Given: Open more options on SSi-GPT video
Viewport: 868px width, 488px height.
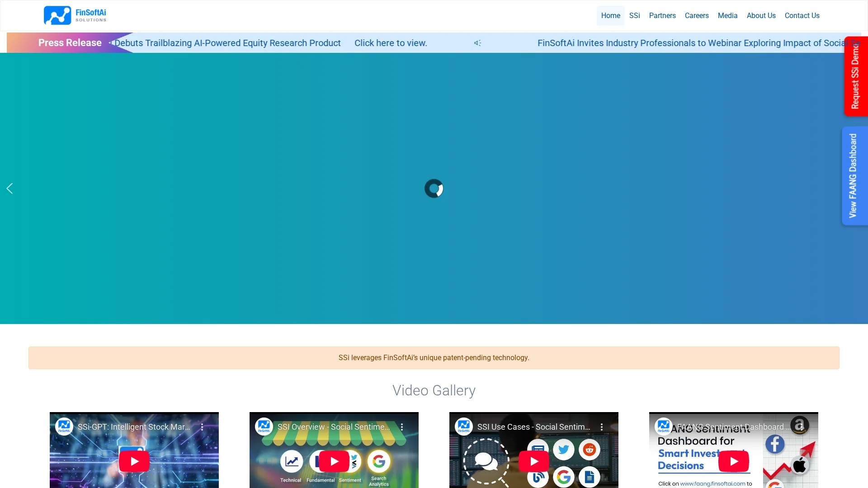Looking at the screenshot, I should point(202,427).
